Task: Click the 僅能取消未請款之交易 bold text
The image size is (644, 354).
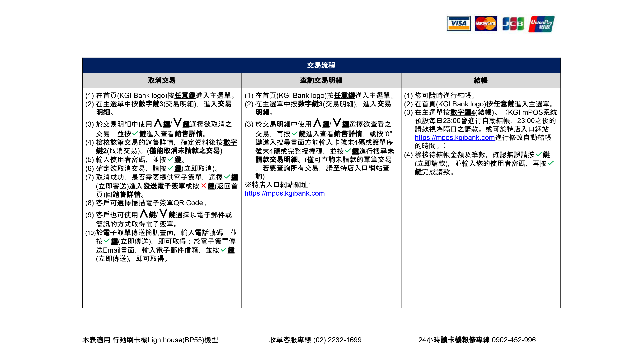Action: point(184,151)
